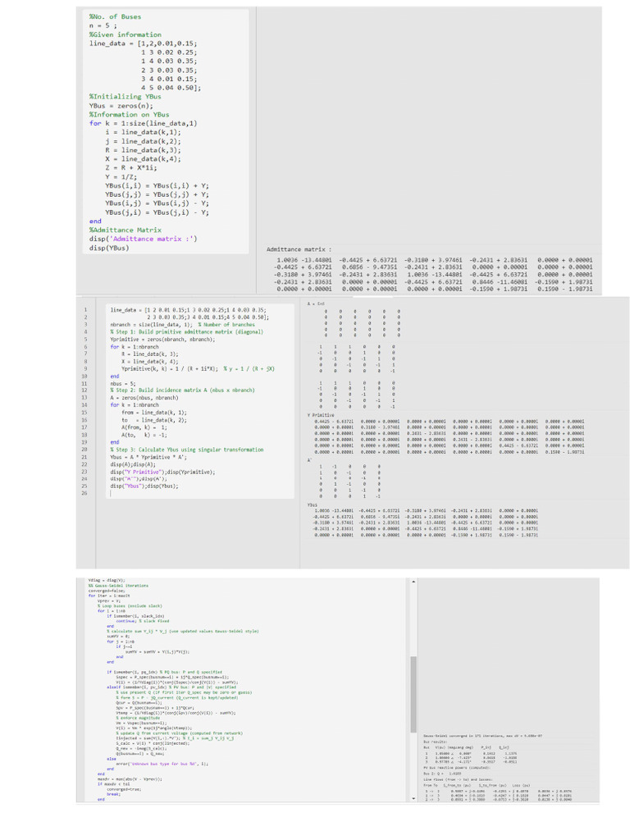Click the '% Step 2: Build incidence matrix A' comment
This screenshot has height=840, width=630.
pyautogui.click(x=182, y=390)
